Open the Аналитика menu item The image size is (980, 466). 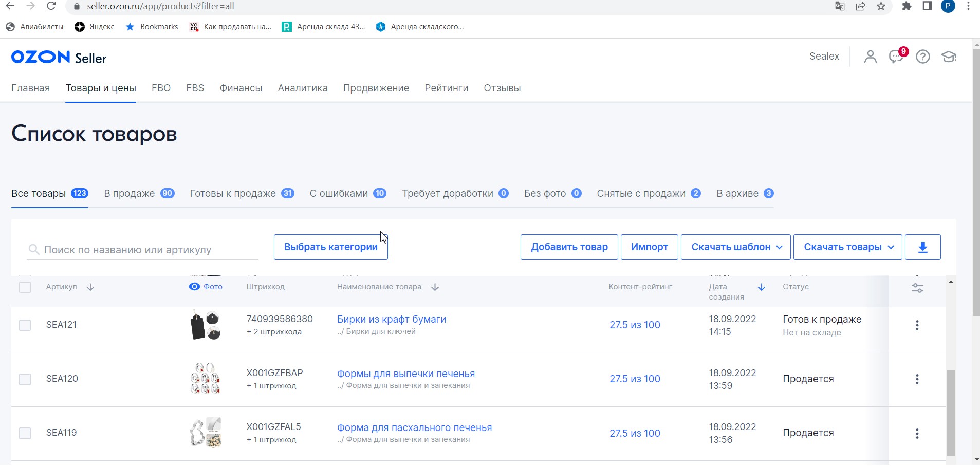[303, 88]
